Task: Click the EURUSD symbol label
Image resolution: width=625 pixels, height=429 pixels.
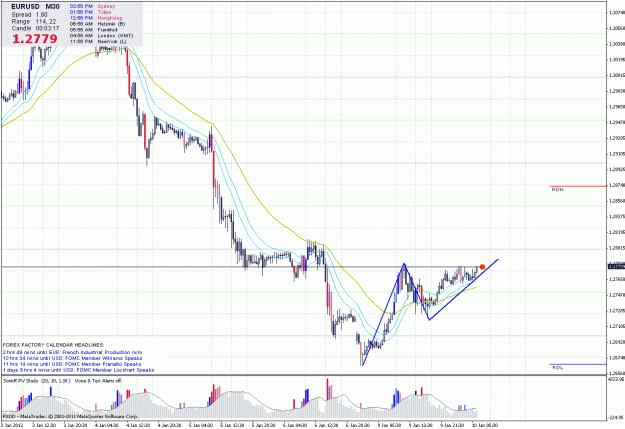Action: tap(26, 7)
